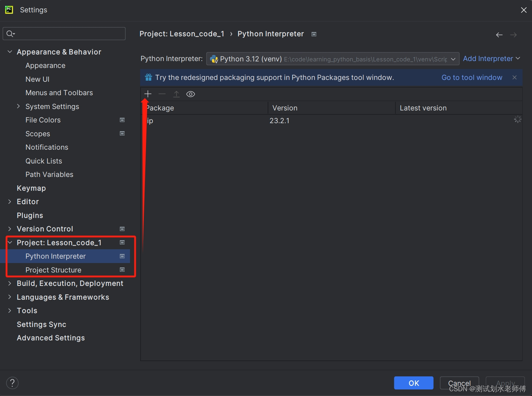Open Settings Sync page

41,324
